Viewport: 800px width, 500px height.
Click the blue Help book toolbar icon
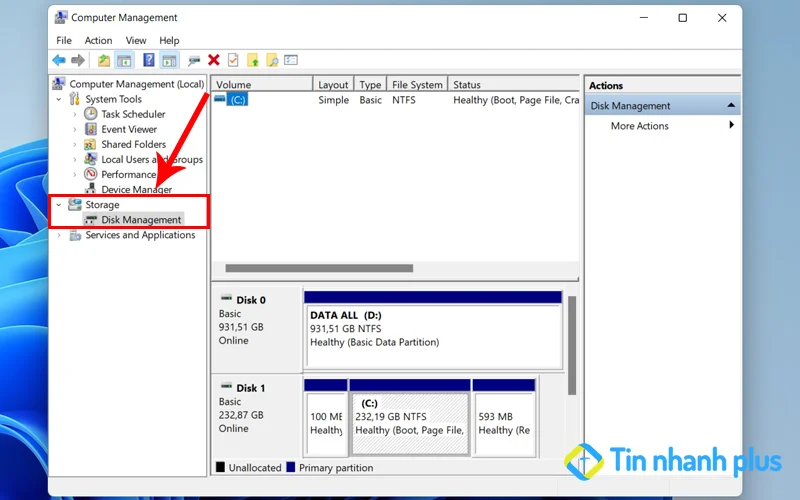[149, 61]
